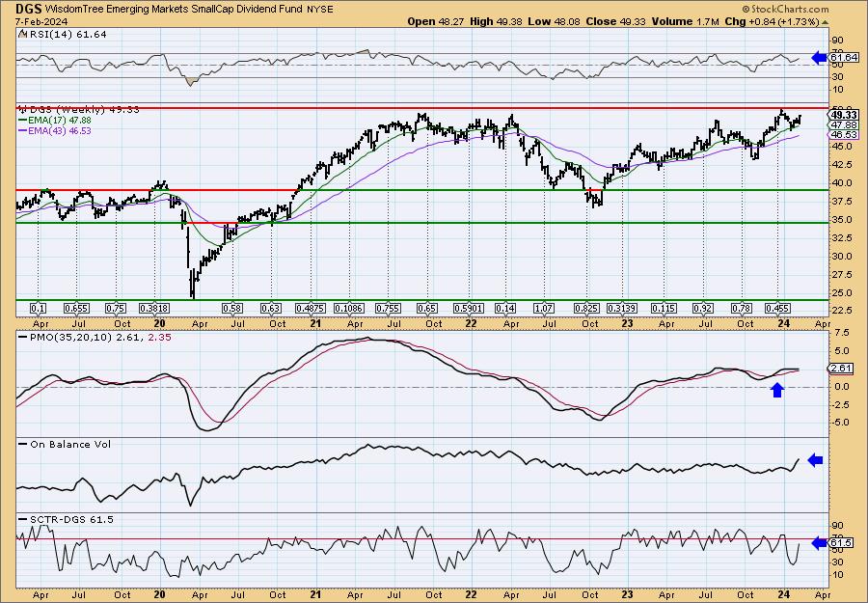Click the 7-Feb-2024 date
The width and height of the screenshot is (868, 603).
tap(41, 21)
